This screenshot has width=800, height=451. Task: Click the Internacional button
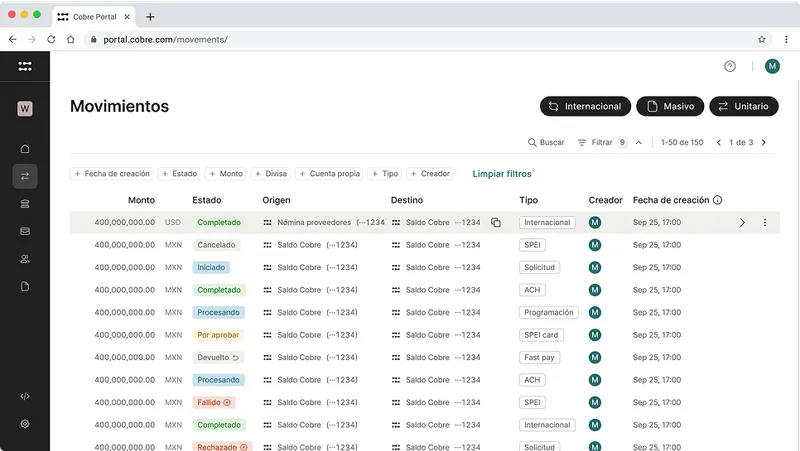pos(585,106)
